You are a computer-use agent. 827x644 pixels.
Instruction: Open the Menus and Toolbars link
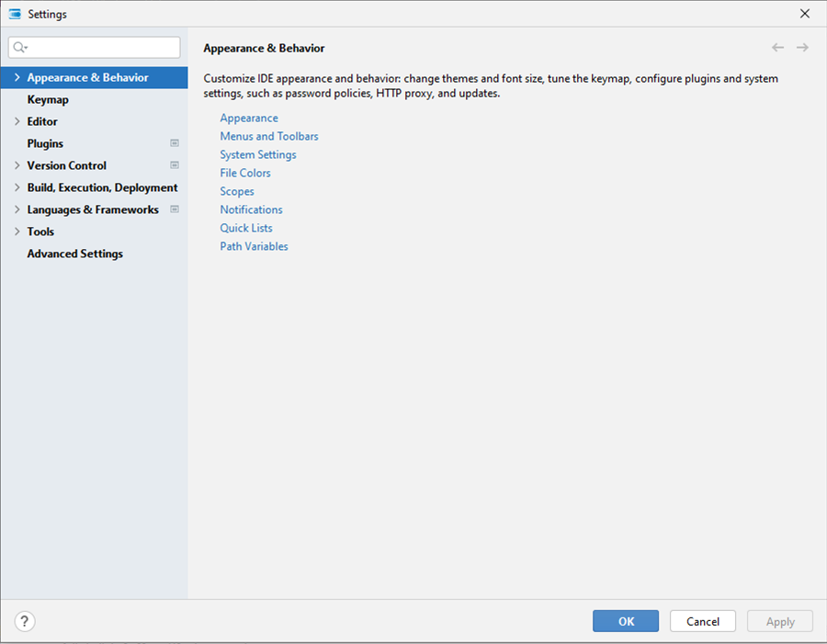pos(268,136)
